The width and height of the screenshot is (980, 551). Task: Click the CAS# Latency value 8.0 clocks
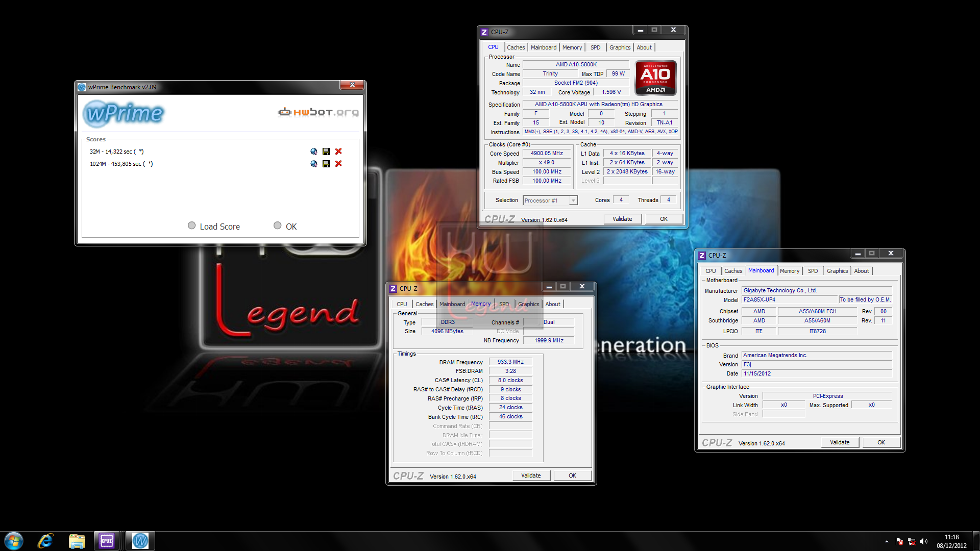point(510,381)
